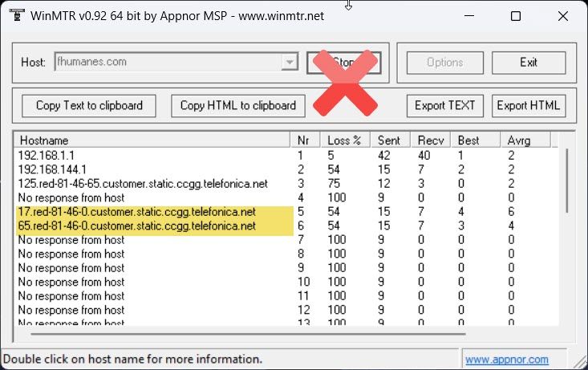The image size is (588, 370).
Task: Copy Text to clipboard
Action: (x=89, y=105)
